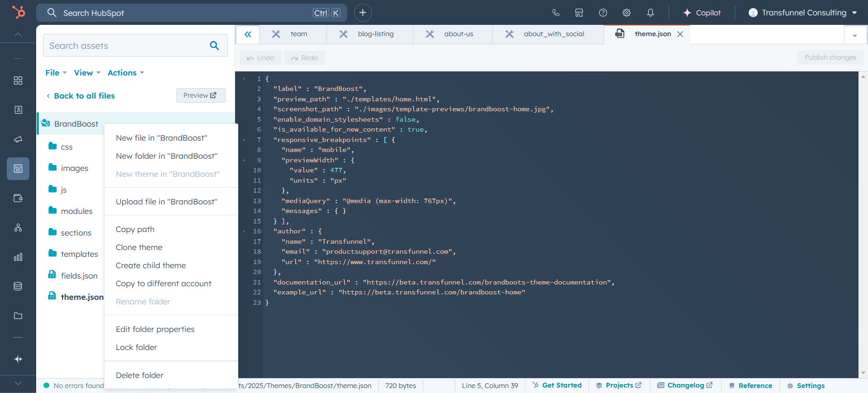Click the Preview button
Screen dimensions: 868x393
(x=200, y=95)
